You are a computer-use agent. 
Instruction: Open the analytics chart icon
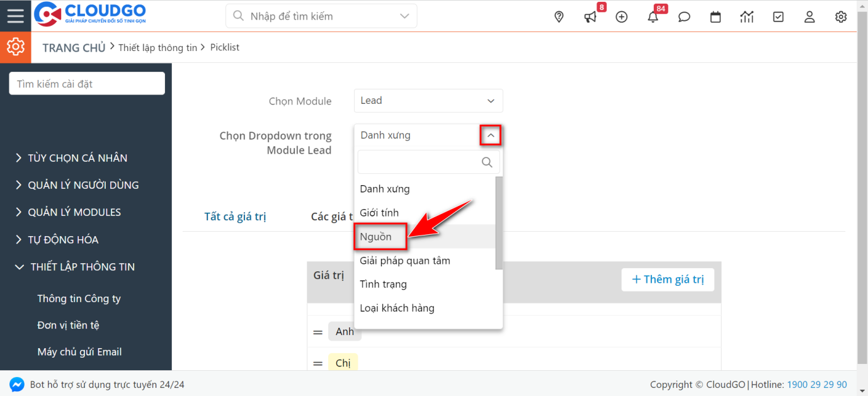coord(746,16)
